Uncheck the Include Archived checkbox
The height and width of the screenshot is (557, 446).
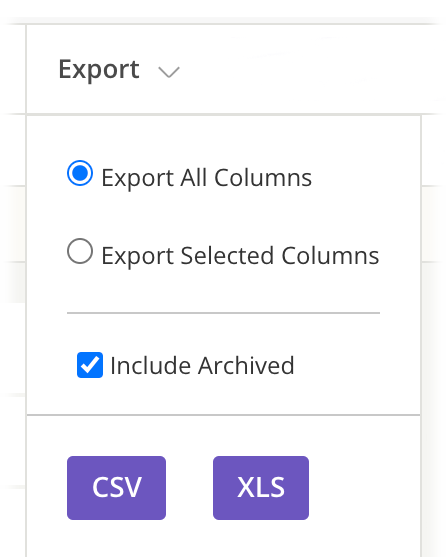[x=90, y=365]
